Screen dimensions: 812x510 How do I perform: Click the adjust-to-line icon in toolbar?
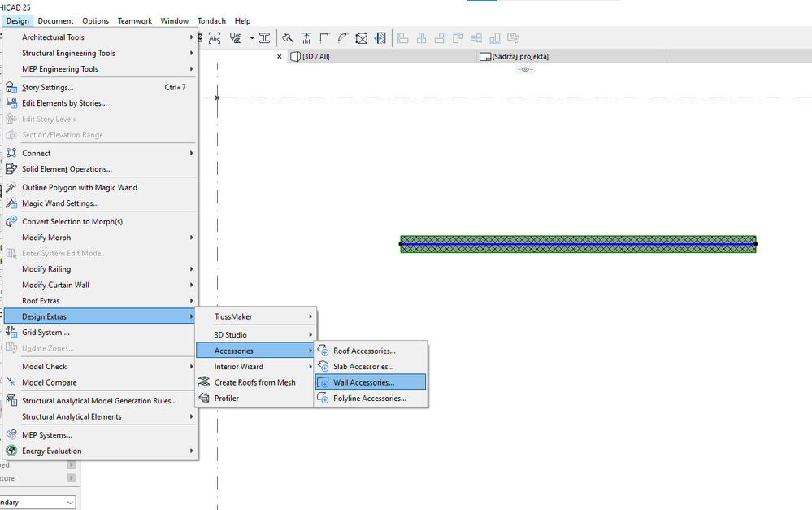click(306, 38)
